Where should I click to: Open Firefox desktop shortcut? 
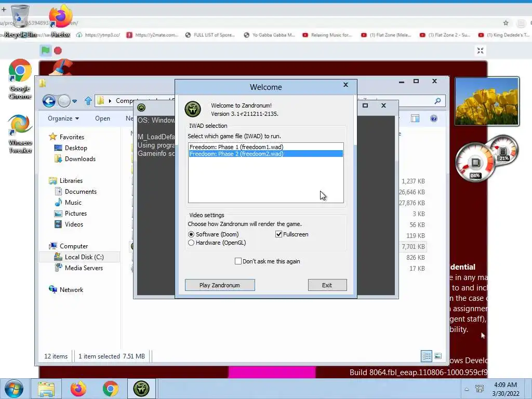coord(61,21)
